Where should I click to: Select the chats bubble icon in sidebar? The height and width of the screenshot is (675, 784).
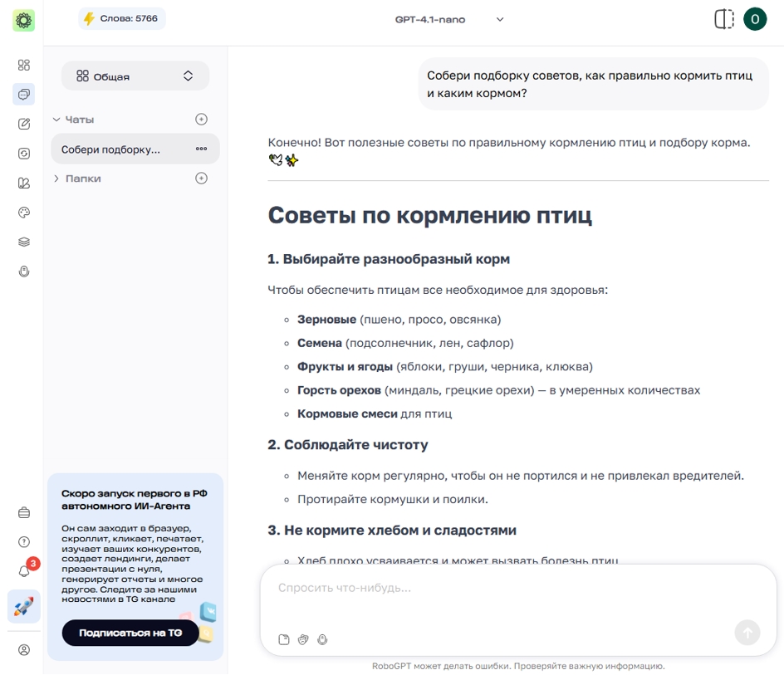click(23, 94)
